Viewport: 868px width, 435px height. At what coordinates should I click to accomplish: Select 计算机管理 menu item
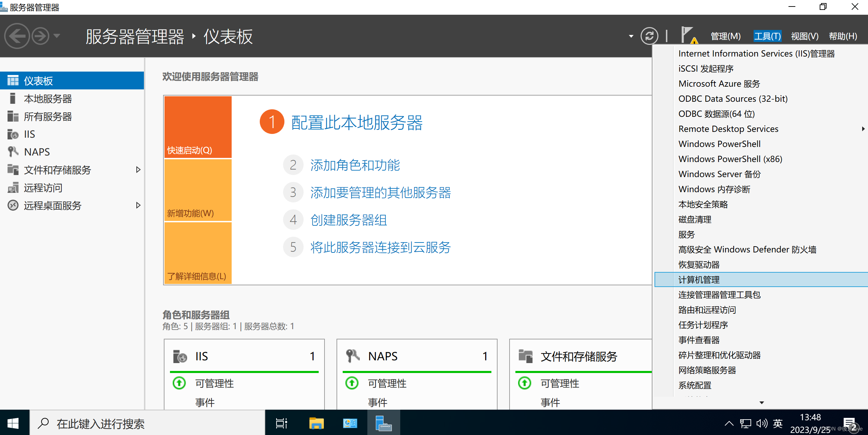tap(761, 280)
